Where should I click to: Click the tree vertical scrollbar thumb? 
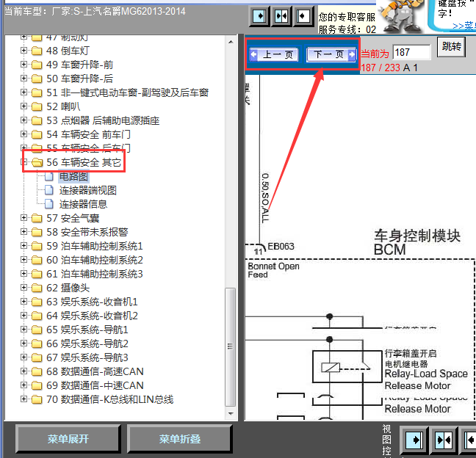[231, 346]
